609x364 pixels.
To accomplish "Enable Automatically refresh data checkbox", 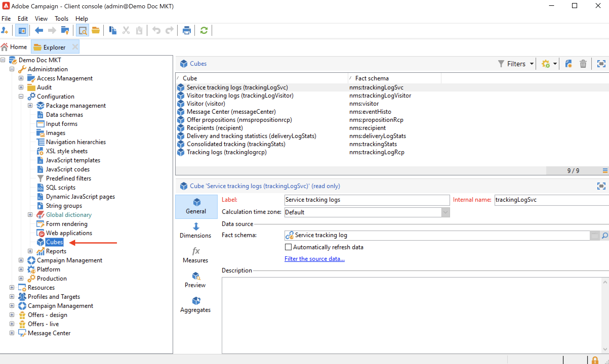I will click(288, 247).
